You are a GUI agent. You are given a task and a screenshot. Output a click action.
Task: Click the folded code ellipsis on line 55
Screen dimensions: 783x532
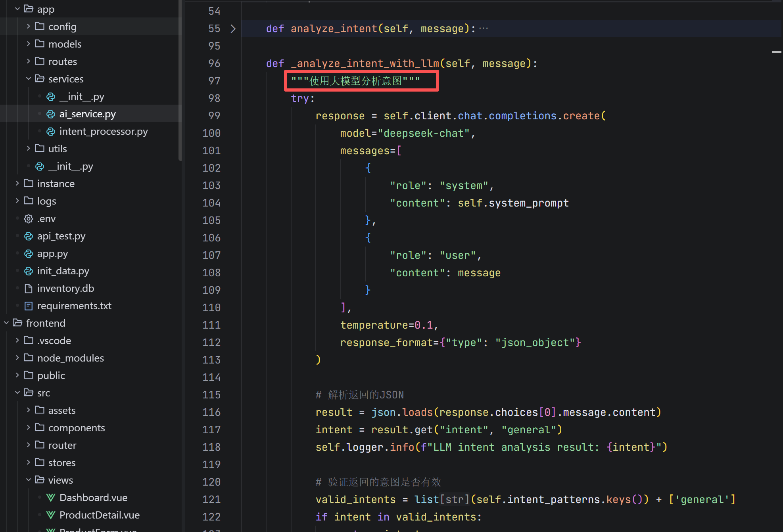[x=484, y=29]
